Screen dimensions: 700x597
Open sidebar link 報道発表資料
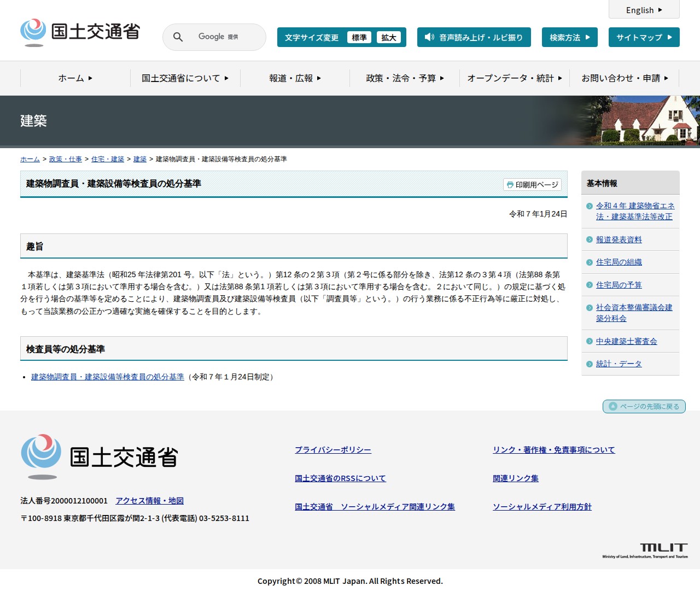point(619,239)
